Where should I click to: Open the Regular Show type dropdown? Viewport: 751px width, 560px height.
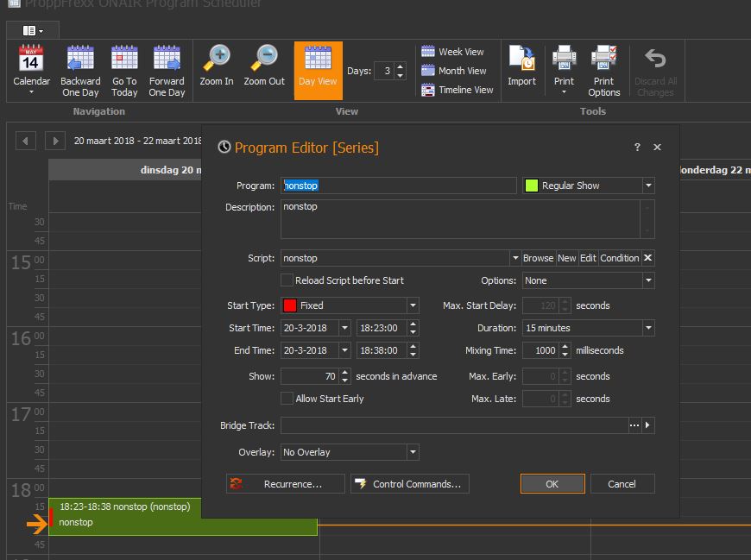648,186
